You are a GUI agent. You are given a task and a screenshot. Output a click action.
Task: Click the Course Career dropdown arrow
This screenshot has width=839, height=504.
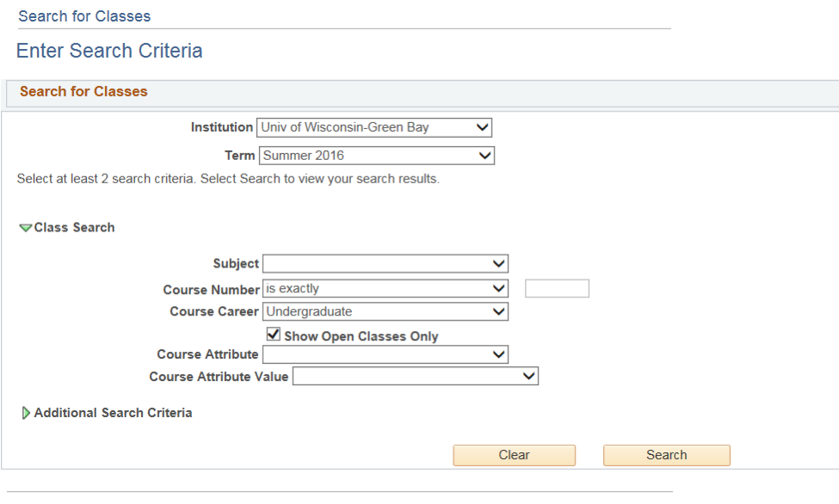[499, 311]
